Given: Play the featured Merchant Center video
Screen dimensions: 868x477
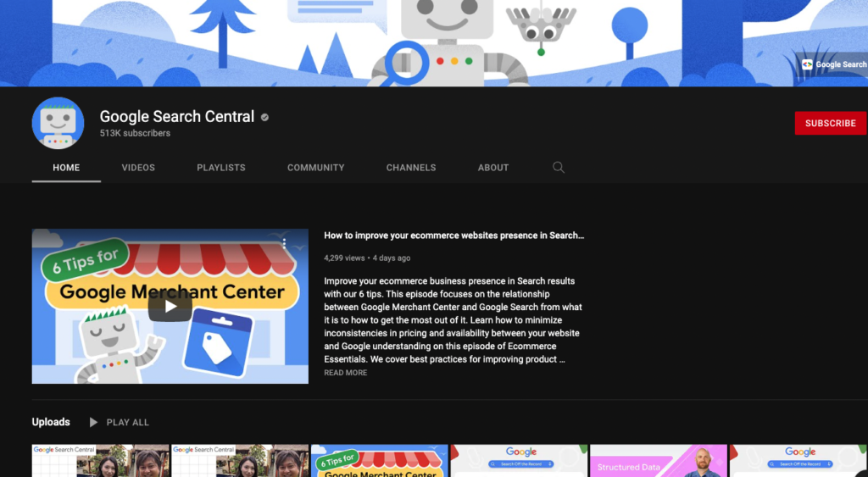Looking at the screenshot, I should click(170, 306).
